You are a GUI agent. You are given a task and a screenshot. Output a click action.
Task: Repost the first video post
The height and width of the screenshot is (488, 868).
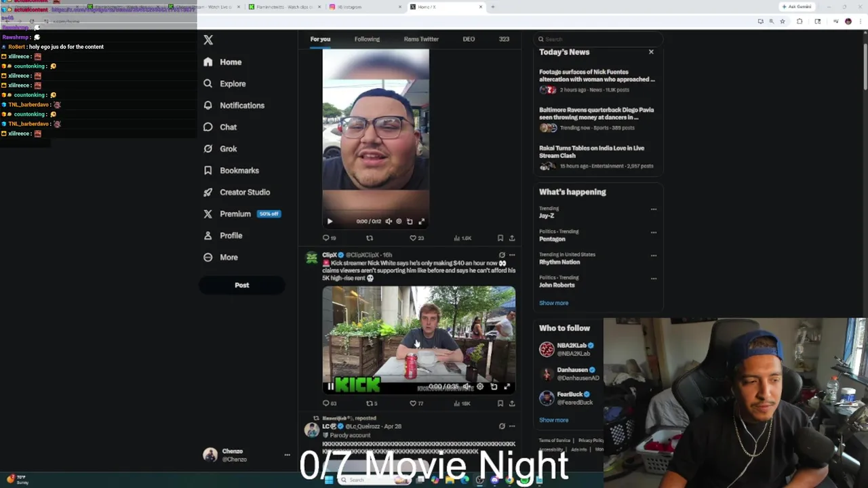click(x=370, y=238)
